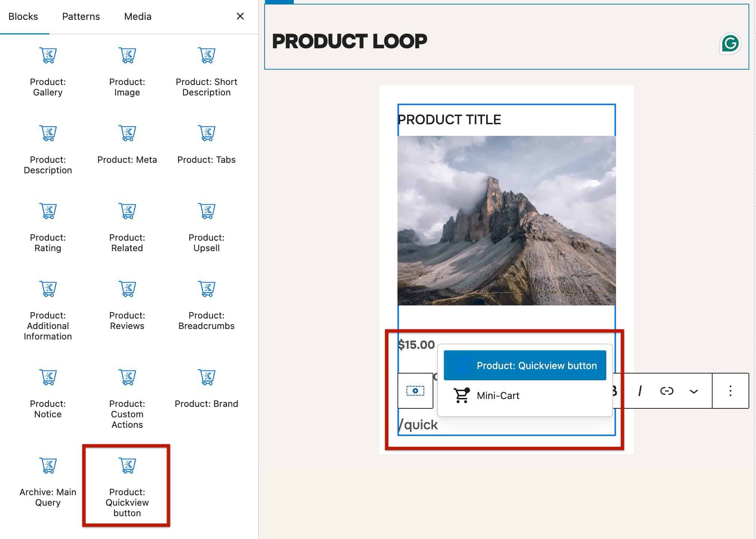Switch to the Patterns tab

click(80, 16)
